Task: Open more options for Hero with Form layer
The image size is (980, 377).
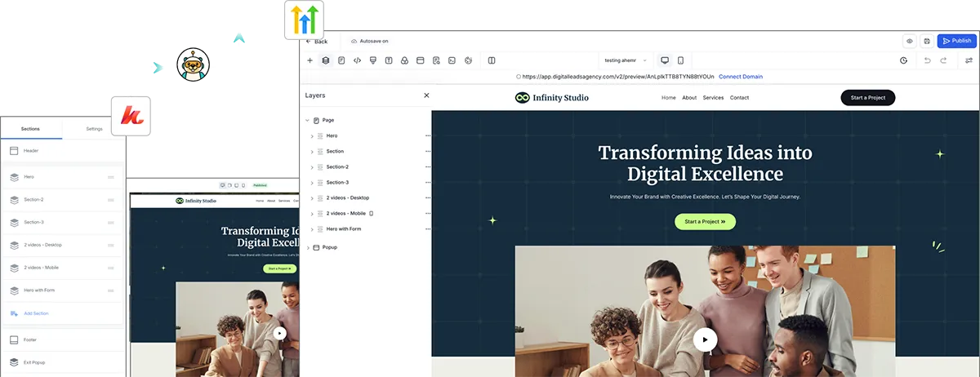Action: [x=427, y=228]
